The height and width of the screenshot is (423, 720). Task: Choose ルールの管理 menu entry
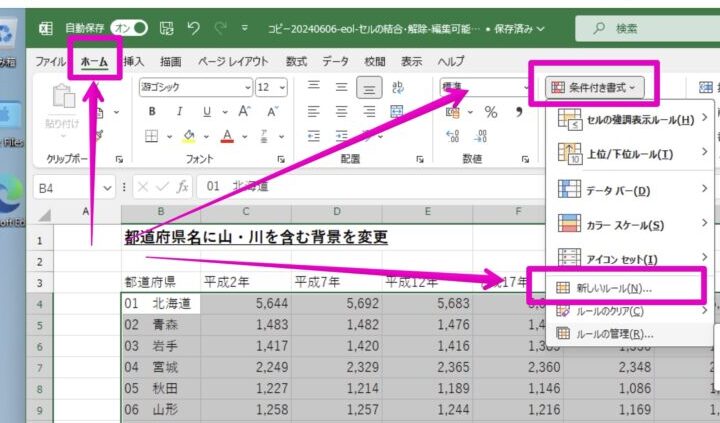[x=632, y=334]
